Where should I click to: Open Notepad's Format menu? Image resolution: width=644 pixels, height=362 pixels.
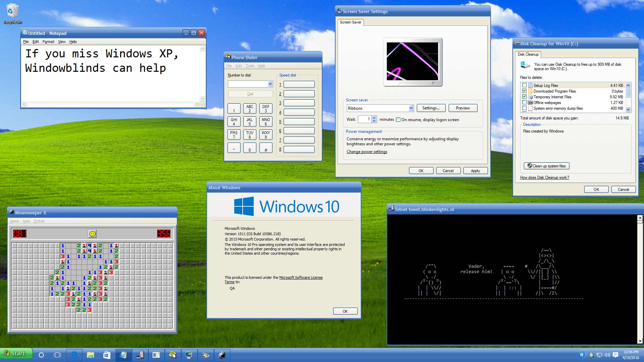48,42
